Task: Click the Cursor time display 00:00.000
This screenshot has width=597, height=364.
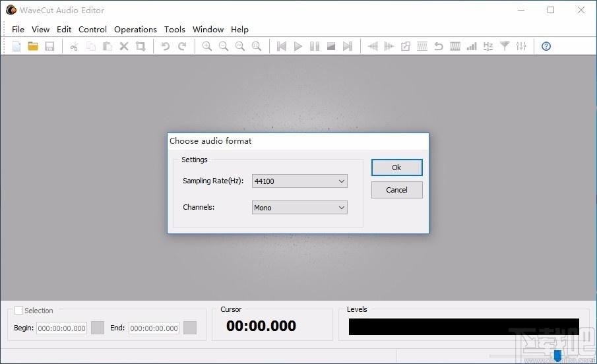Action: (x=261, y=326)
